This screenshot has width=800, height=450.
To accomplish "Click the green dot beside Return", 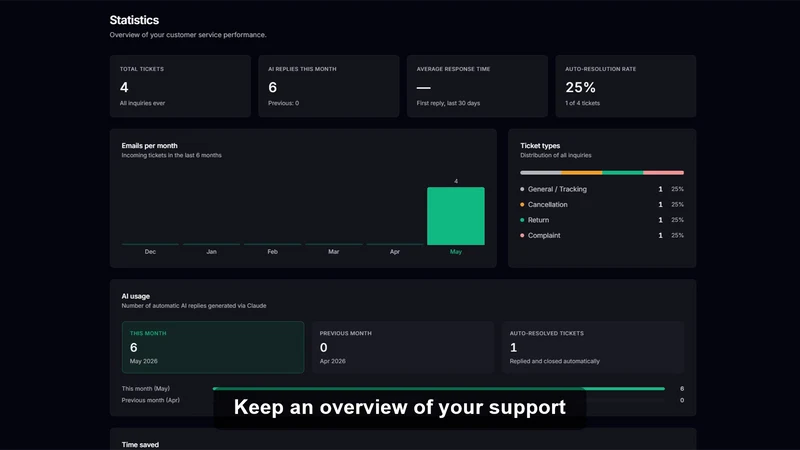I will (522, 220).
